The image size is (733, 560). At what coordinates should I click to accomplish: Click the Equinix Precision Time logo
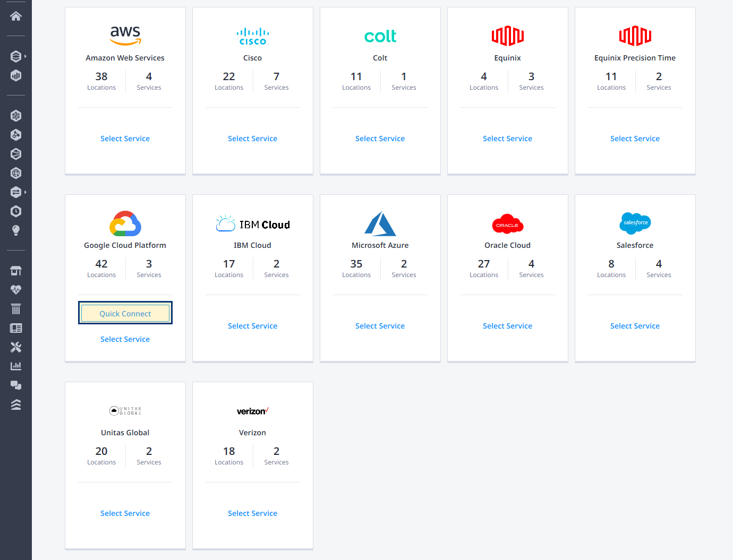[x=635, y=36]
